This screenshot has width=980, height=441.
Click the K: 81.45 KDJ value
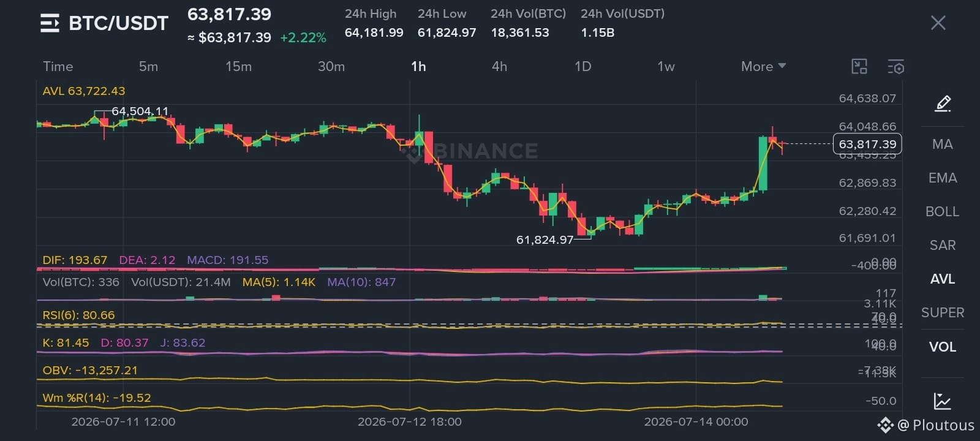pos(66,343)
